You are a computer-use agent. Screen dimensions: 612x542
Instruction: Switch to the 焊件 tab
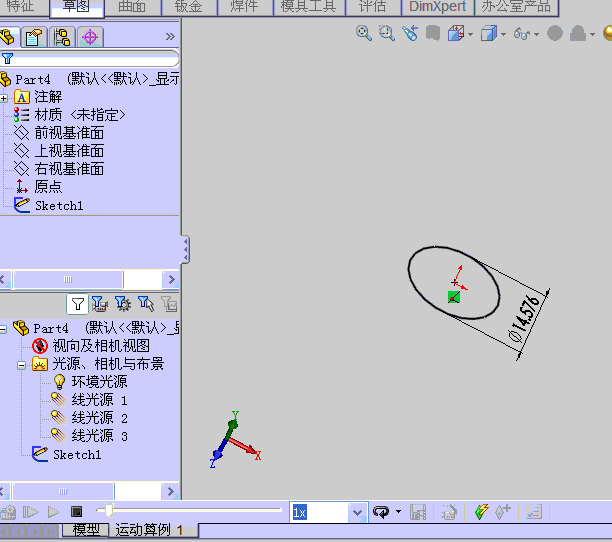[244, 7]
